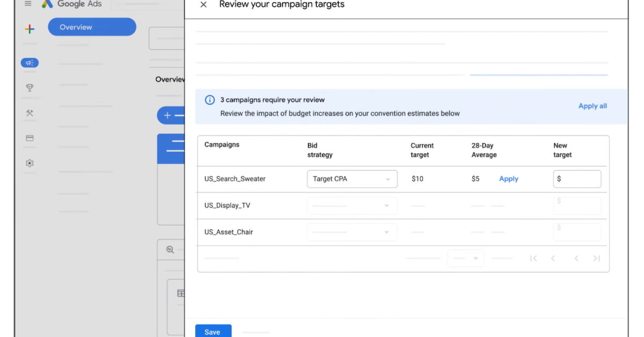Open bid strategy dropdown for US_Asset_Chair
Viewport: 644px width, 337px height.
(x=352, y=232)
